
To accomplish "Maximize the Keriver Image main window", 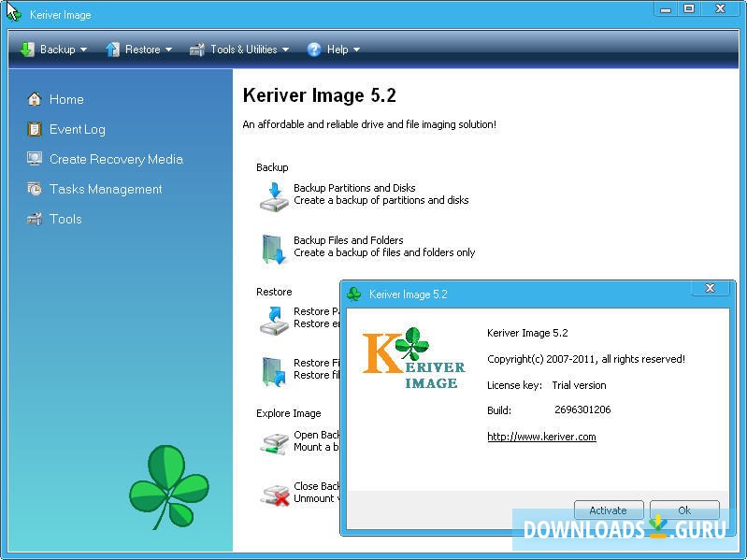I will pos(689,8).
